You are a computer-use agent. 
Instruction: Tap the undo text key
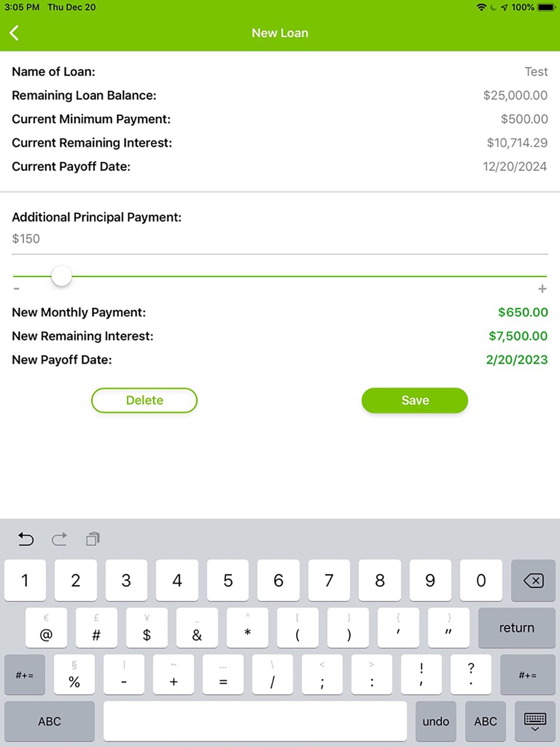coord(436,721)
